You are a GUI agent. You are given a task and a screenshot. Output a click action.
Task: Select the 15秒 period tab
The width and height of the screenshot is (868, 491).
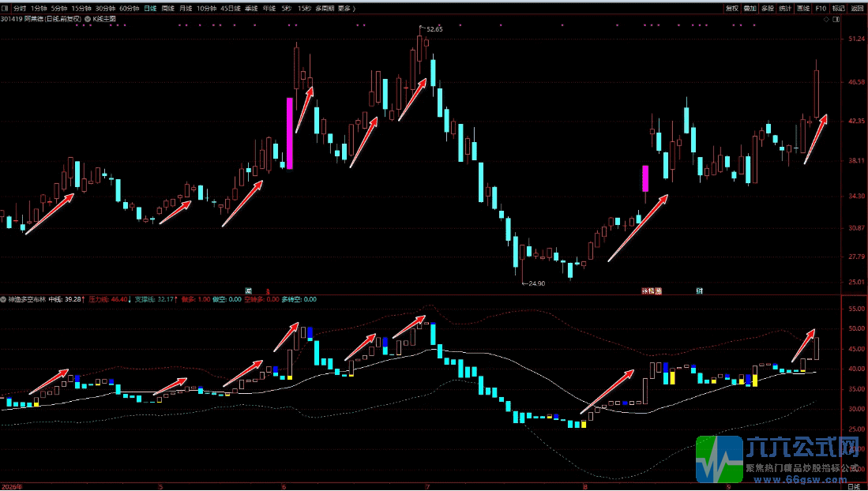(304, 9)
